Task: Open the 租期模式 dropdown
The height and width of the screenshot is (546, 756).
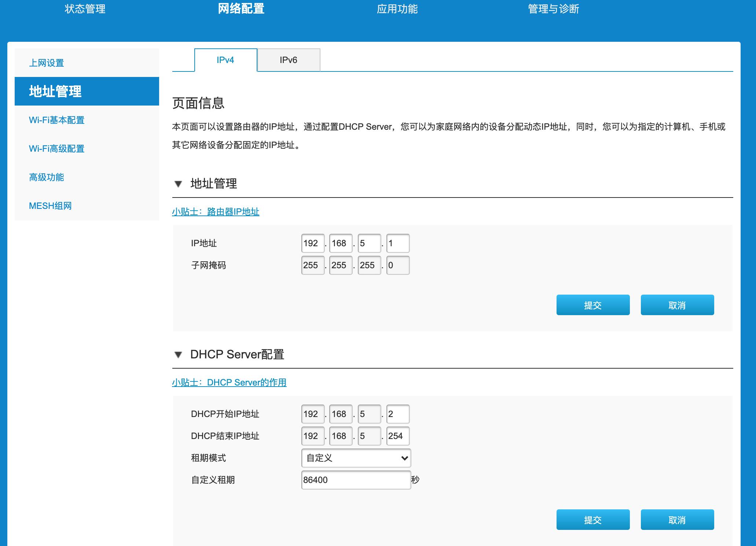Action: (x=356, y=458)
